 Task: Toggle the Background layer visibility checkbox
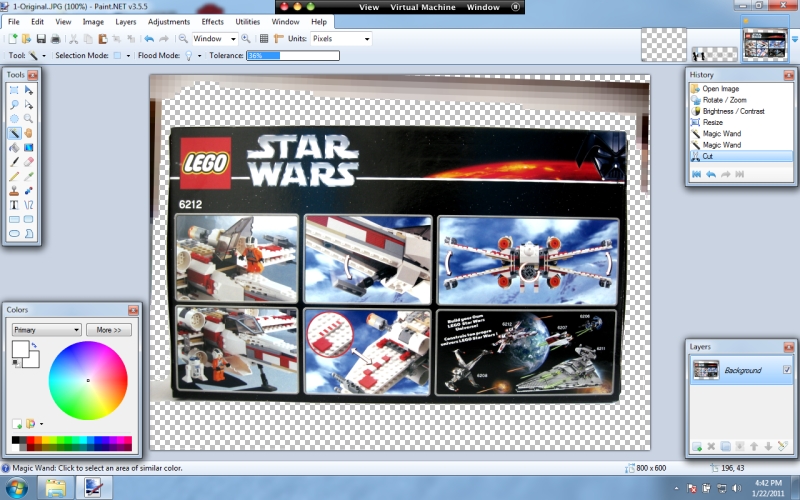(787, 370)
